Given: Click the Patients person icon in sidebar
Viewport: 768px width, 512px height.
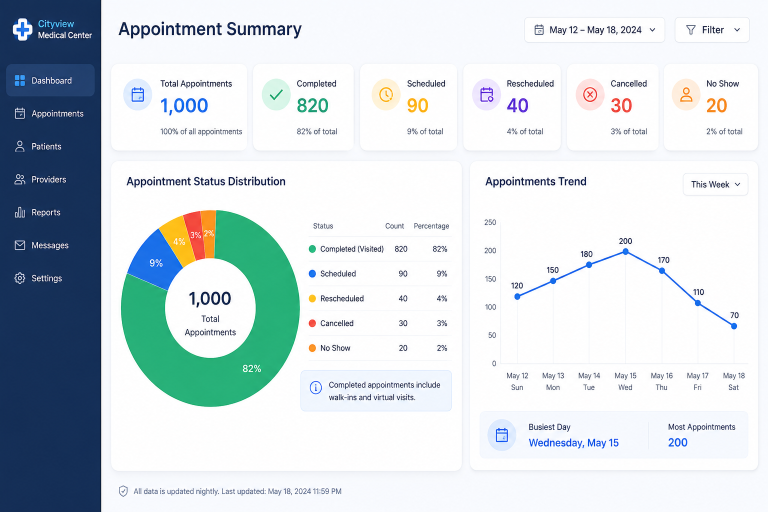Looking at the screenshot, I should (x=20, y=146).
